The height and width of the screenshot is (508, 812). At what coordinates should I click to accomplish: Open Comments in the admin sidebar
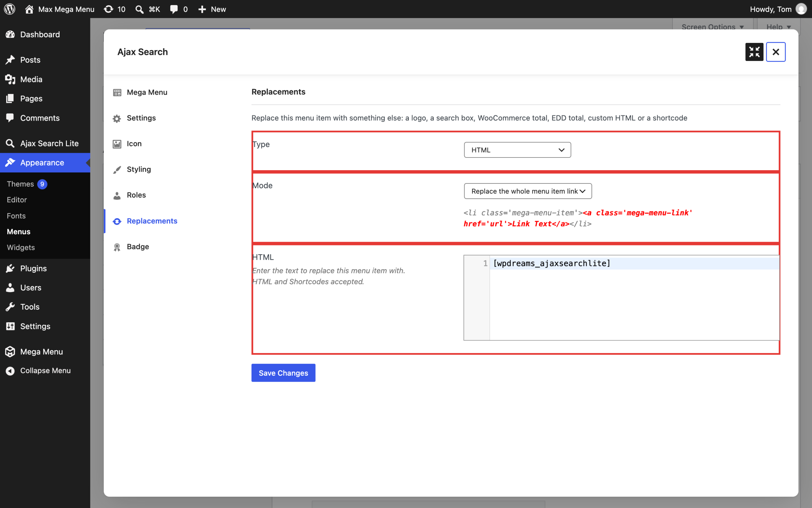point(45,118)
